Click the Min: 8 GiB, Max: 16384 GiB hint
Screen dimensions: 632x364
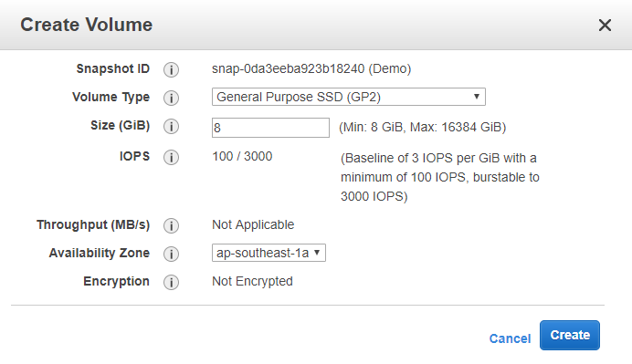pos(423,127)
